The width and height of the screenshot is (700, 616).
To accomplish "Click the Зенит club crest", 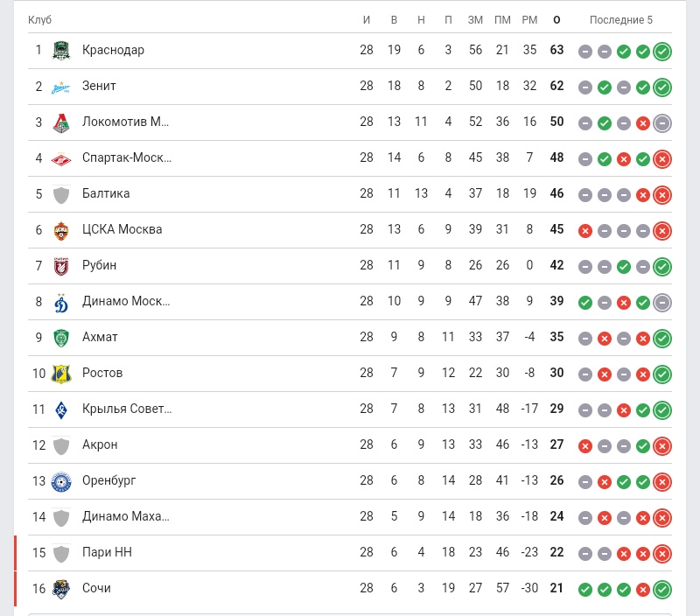I will 61,86.
